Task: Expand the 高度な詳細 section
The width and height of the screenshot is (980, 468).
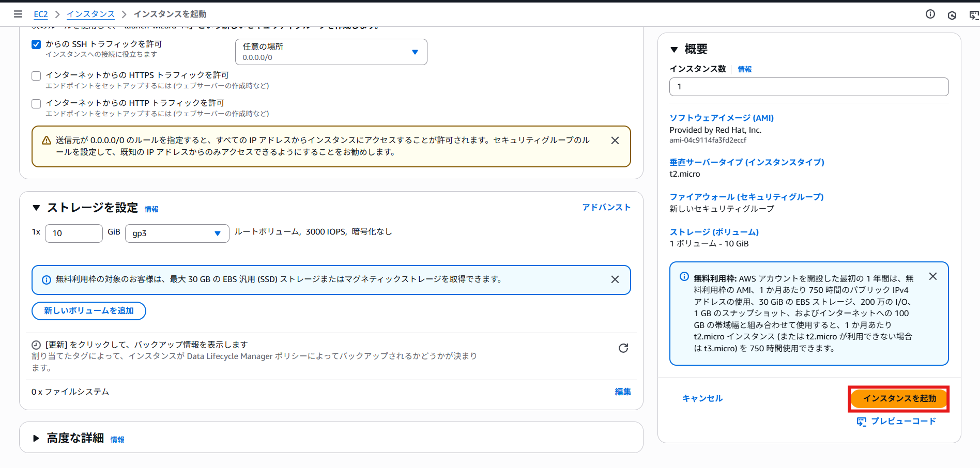Action: pyautogui.click(x=36, y=439)
